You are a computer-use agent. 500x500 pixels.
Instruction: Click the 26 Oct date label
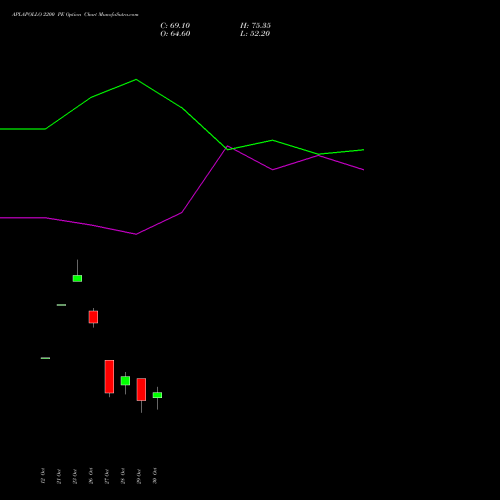pos(91,476)
